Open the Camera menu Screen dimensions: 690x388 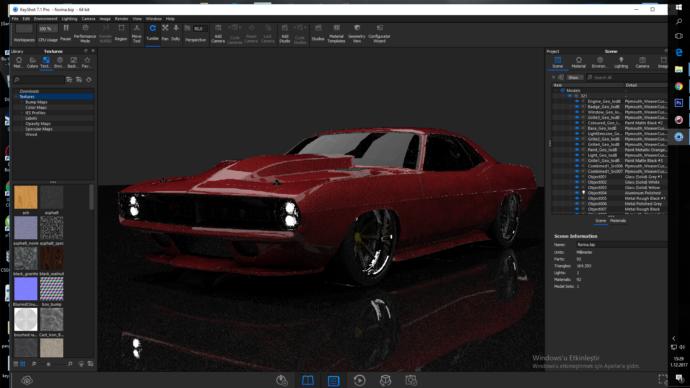[88, 19]
